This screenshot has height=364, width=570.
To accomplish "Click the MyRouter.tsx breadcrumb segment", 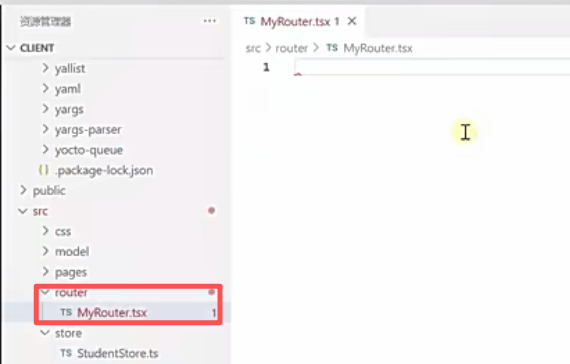I will (x=378, y=48).
